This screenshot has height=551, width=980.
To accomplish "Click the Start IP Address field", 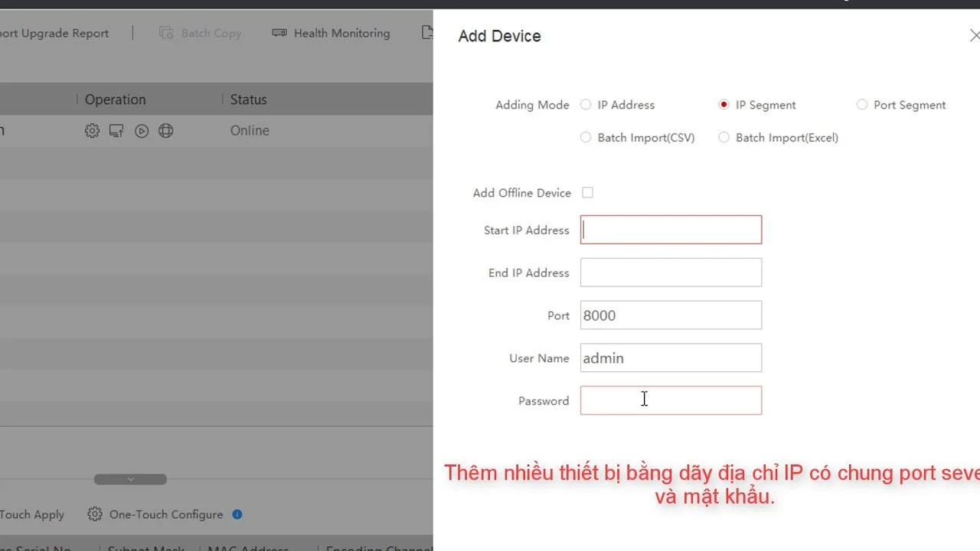I will (x=671, y=230).
